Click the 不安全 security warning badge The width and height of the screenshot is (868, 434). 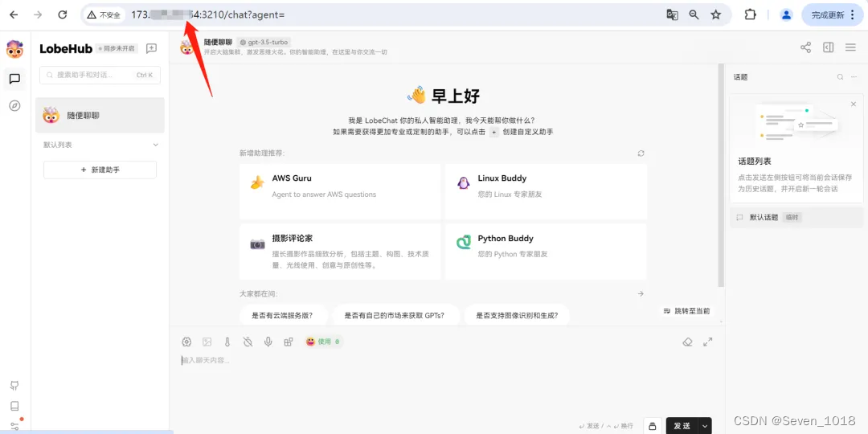104,15
